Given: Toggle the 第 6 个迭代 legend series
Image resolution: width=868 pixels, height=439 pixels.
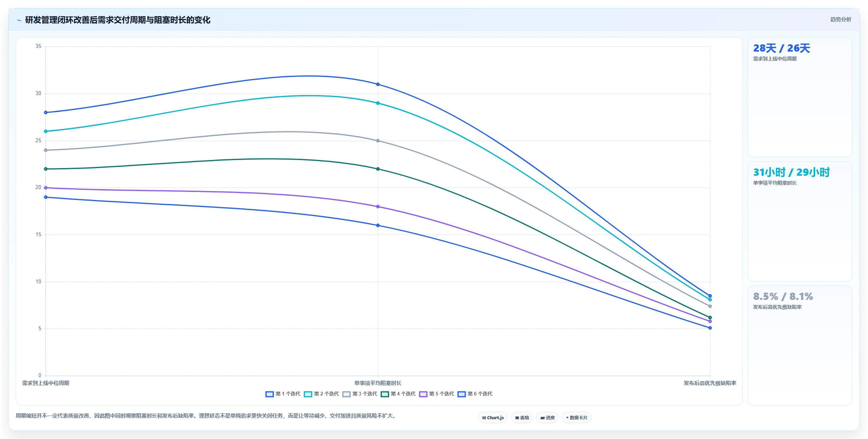Looking at the screenshot, I should (475, 394).
